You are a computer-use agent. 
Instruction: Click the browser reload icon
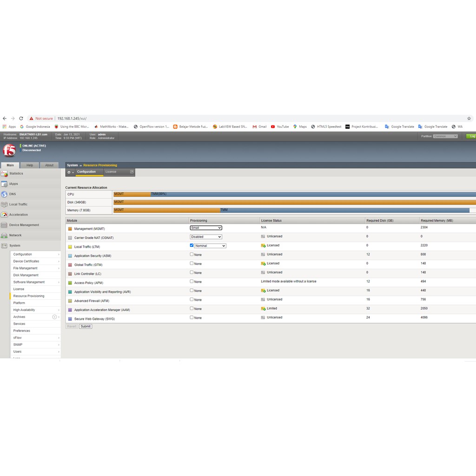[21, 119]
